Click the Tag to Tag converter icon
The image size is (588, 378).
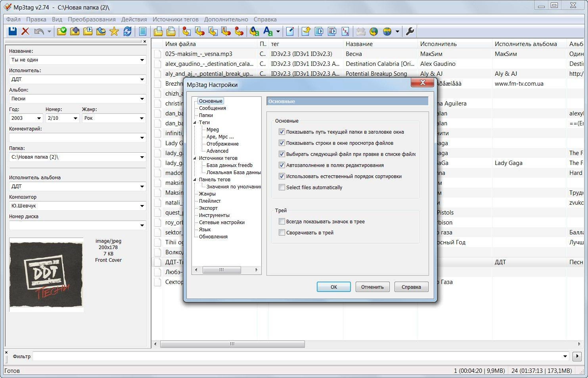point(239,31)
